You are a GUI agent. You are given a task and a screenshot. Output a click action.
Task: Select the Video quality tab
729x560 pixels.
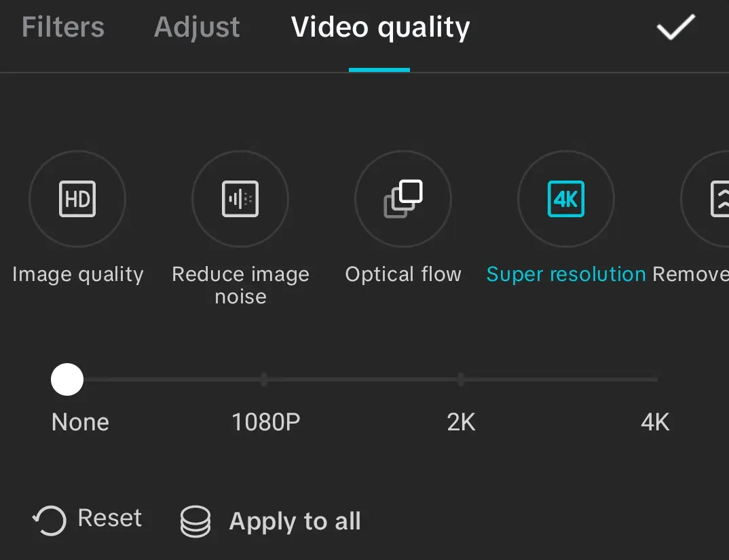pos(380,28)
